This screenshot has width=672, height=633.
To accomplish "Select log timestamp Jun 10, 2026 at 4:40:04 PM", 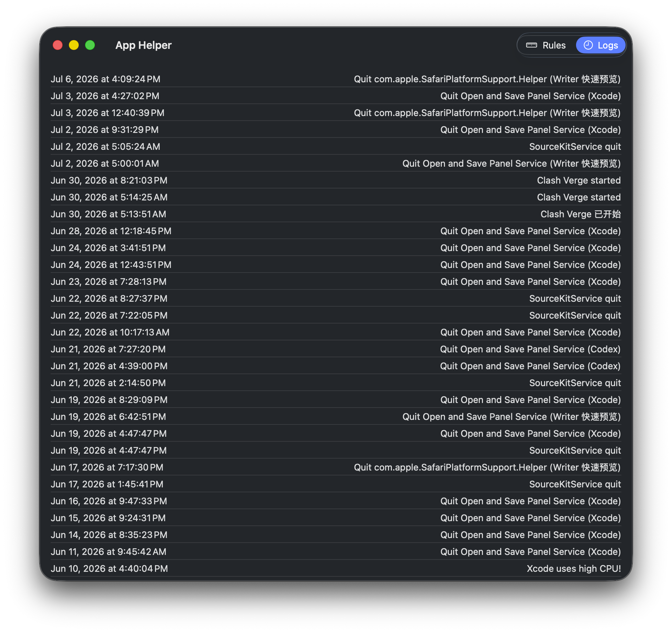I will pyautogui.click(x=109, y=569).
